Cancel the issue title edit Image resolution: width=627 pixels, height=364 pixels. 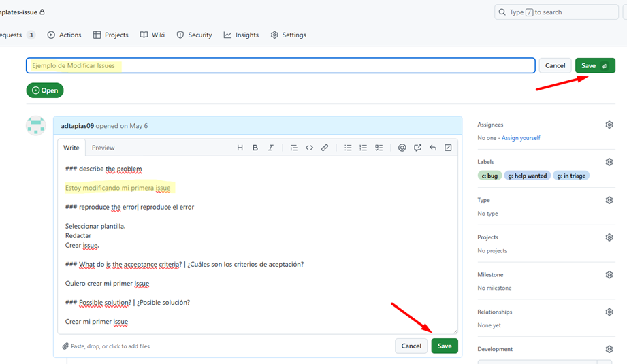tap(555, 65)
